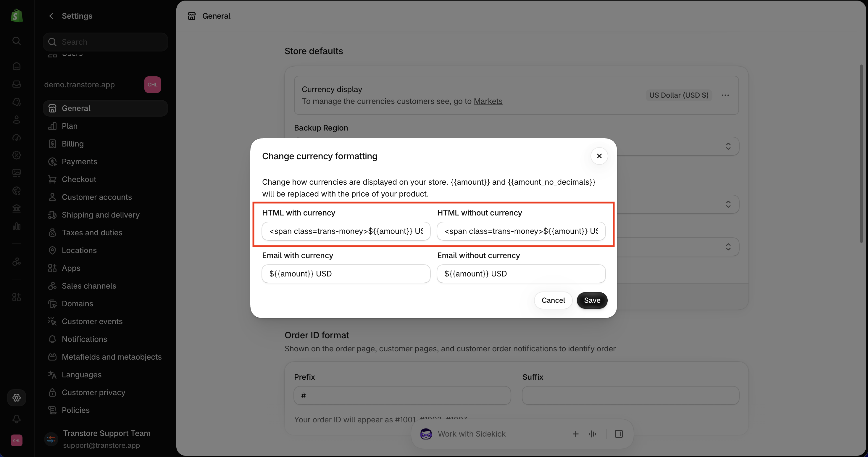868x457 pixels.
Task: Open Sales channels icon in left rail
Action: (17, 262)
